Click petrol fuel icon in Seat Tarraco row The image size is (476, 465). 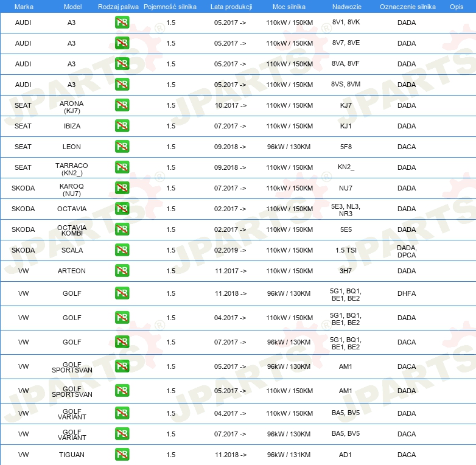click(x=122, y=167)
